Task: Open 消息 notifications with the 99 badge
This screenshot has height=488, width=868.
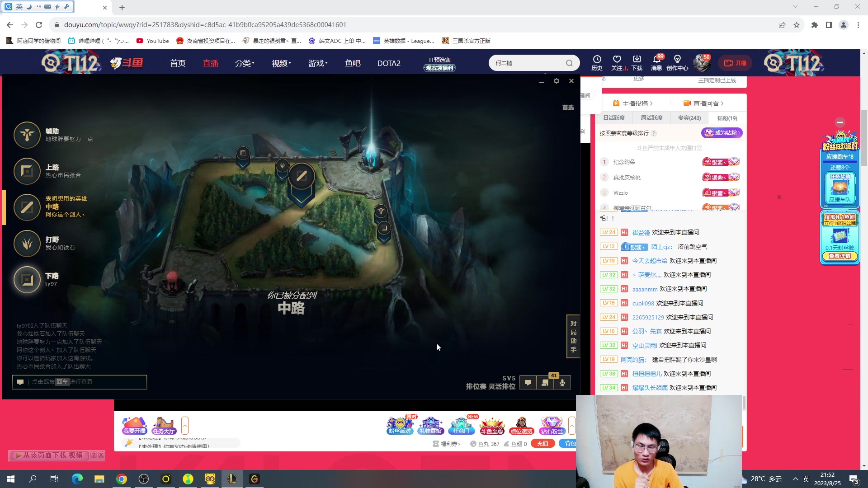Action: point(657,62)
